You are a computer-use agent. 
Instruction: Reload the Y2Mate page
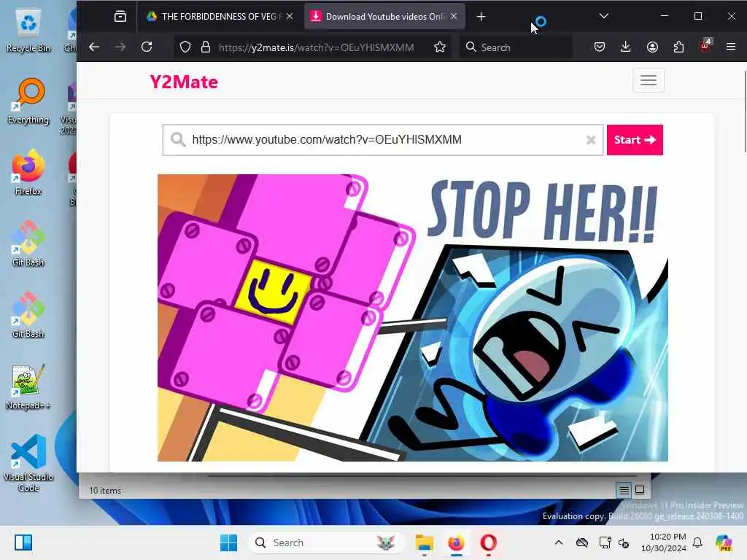147,47
